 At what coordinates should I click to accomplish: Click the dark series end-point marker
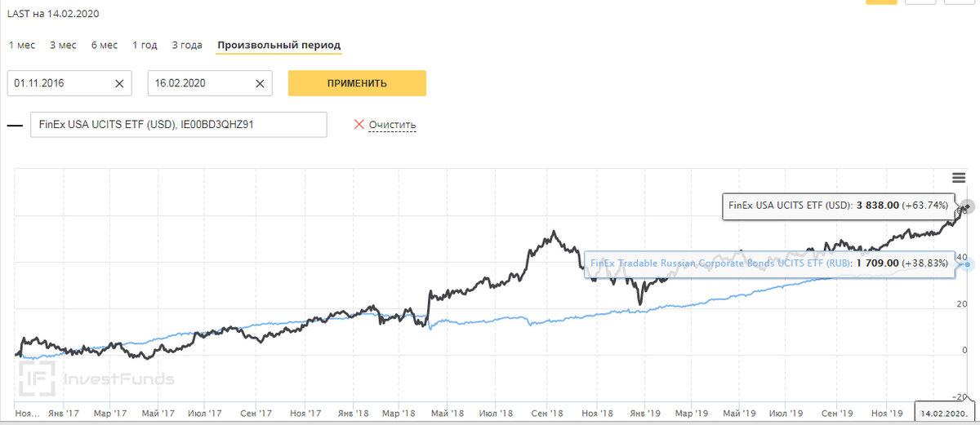tap(967, 206)
